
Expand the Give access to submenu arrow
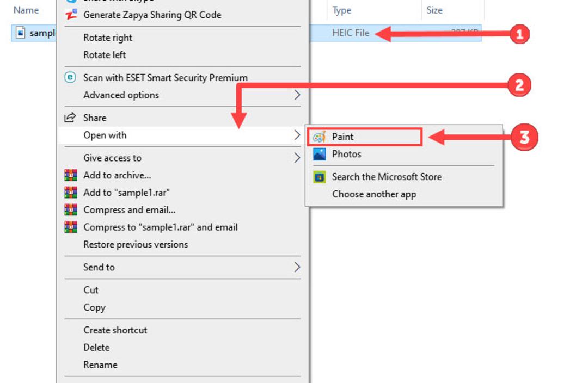297,158
